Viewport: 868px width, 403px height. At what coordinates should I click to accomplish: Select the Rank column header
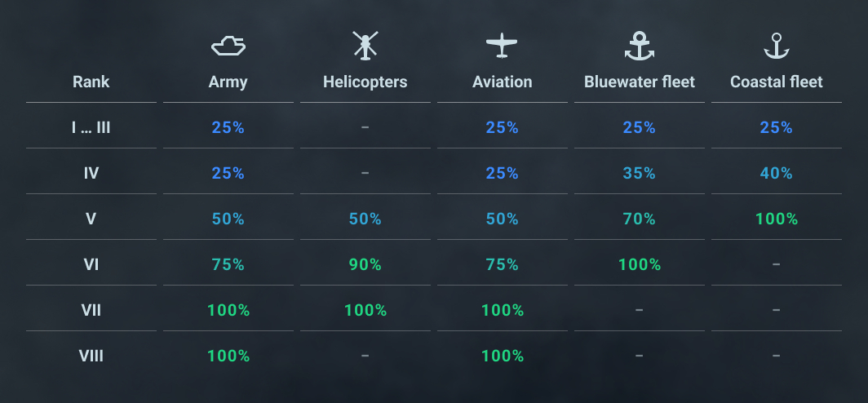(x=91, y=82)
